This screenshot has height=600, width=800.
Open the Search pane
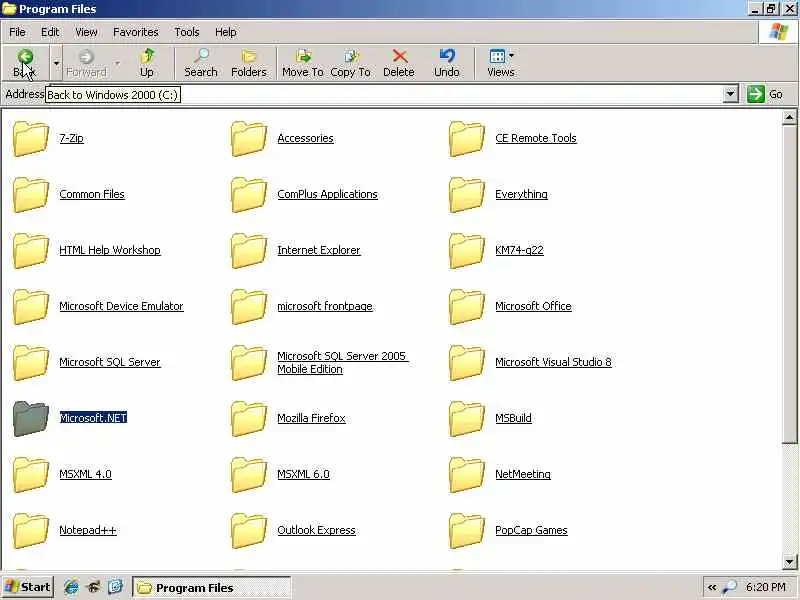pos(201,63)
